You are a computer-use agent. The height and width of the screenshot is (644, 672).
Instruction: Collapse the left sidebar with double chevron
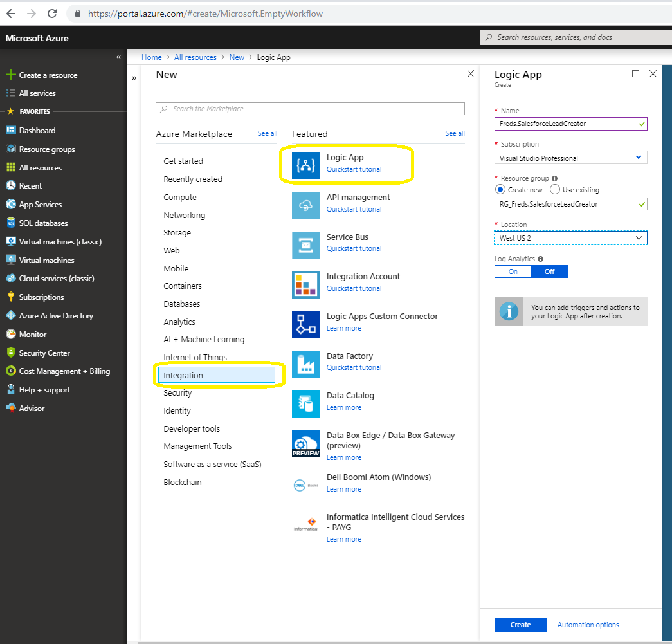coord(119,57)
